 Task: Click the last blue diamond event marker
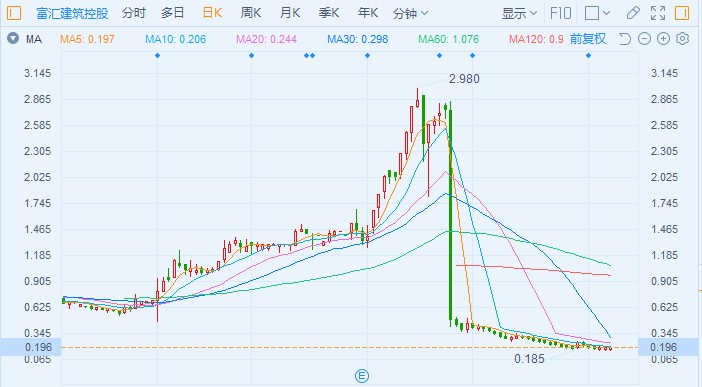(x=588, y=56)
